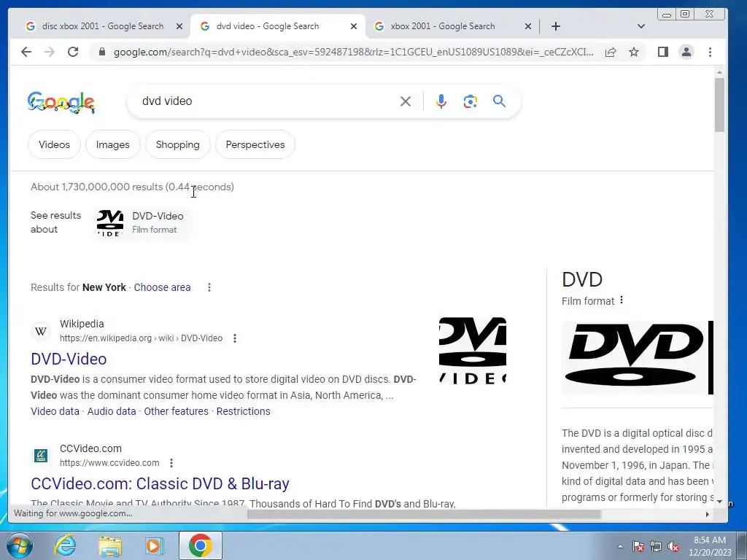Open a new tab
747x560 pixels.
point(555,26)
